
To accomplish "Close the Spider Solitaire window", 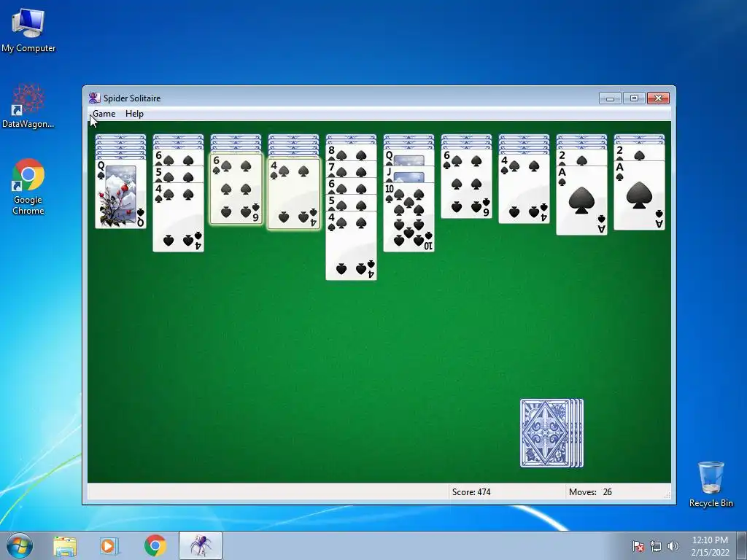I will tap(658, 98).
